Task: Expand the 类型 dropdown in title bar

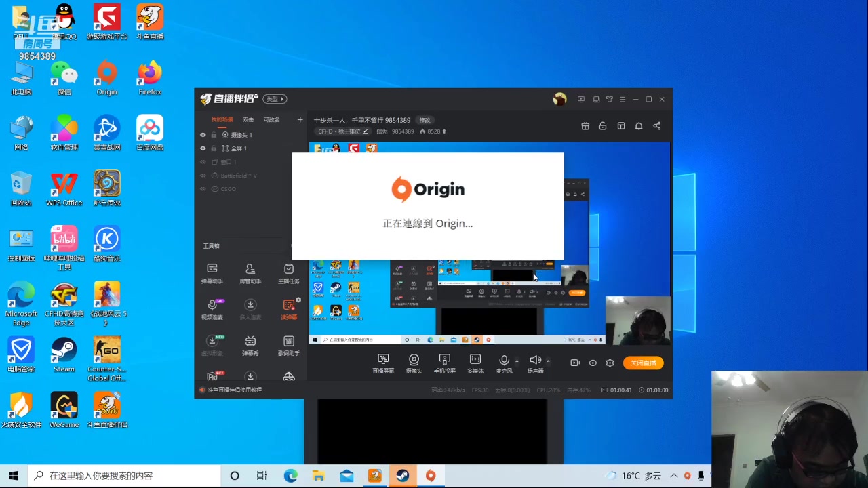Action: coord(275,99)
